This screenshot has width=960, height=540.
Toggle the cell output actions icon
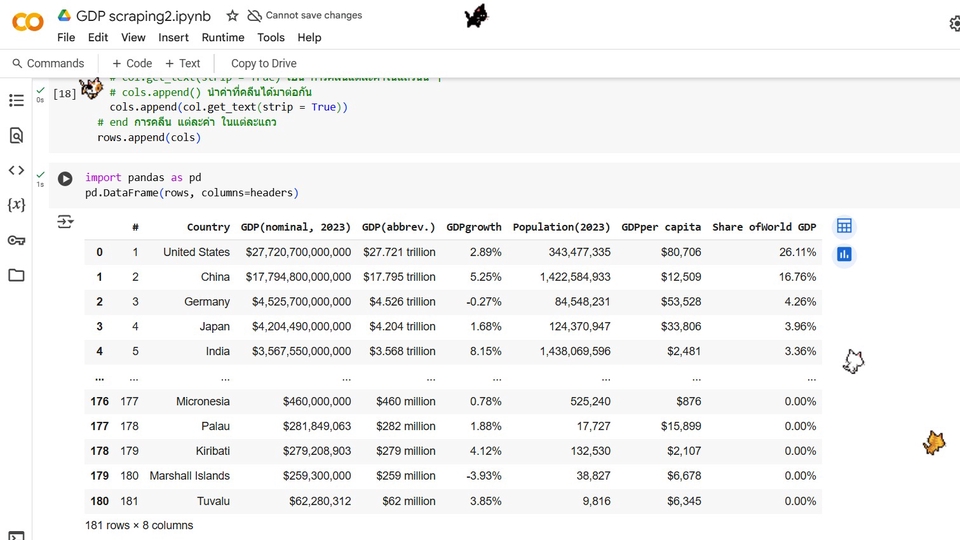tap(65, 222)
